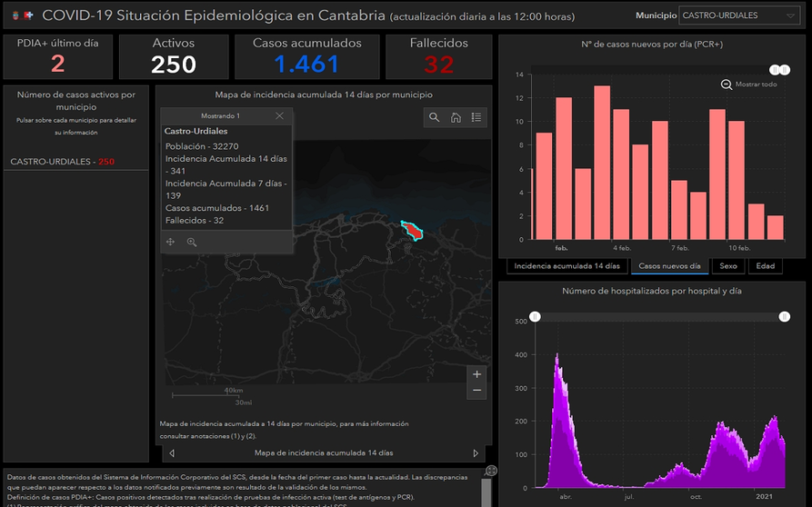Click the Mostrar todo zoom-out button
This screenshot has height=507, width=812.
pyautogui.click(x=749, y=84)
